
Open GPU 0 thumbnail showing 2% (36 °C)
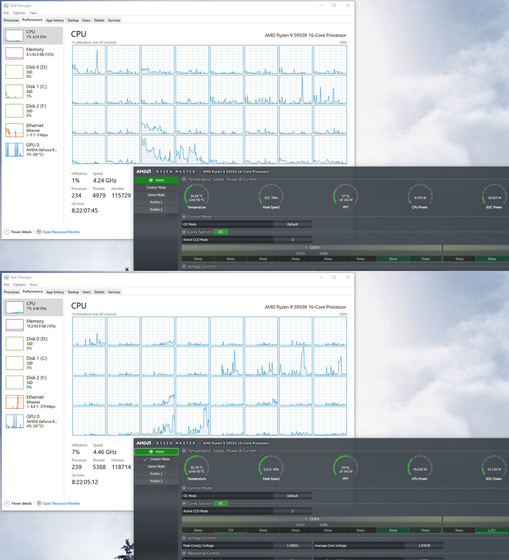tap(33, 150)
